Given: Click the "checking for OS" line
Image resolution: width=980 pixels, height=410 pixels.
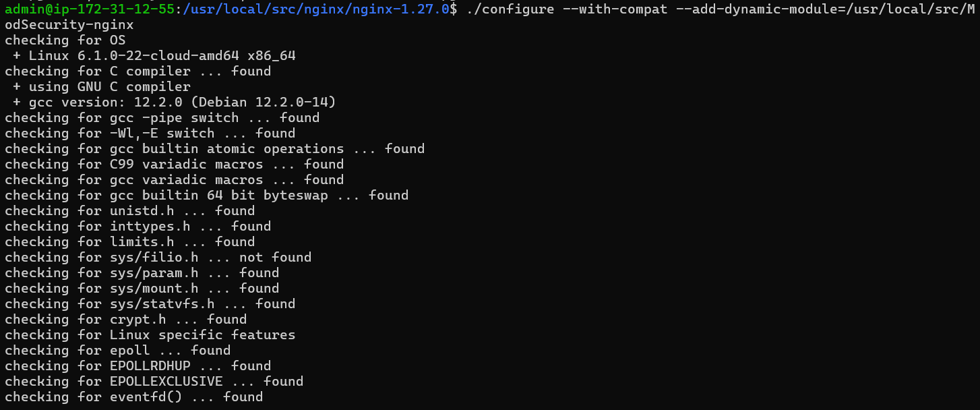Looking at the screenshot, I should 65,40.
